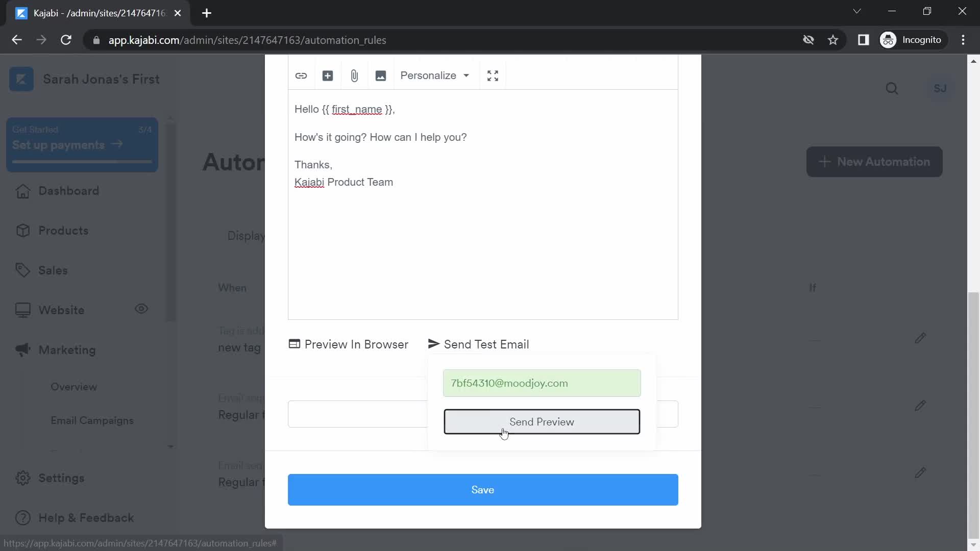Screen dimensions: 980x551
Task: Click the browser forward arrow
Action: [41, 40]
